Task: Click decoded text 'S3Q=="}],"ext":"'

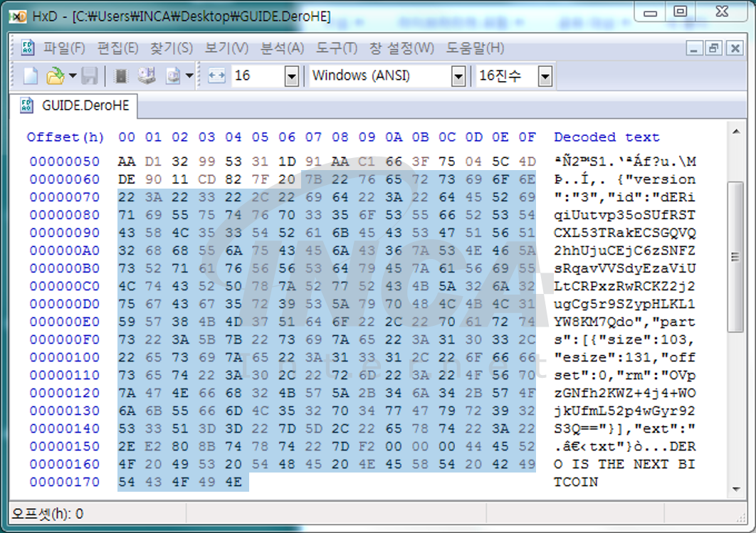Action: pos(624,428)
